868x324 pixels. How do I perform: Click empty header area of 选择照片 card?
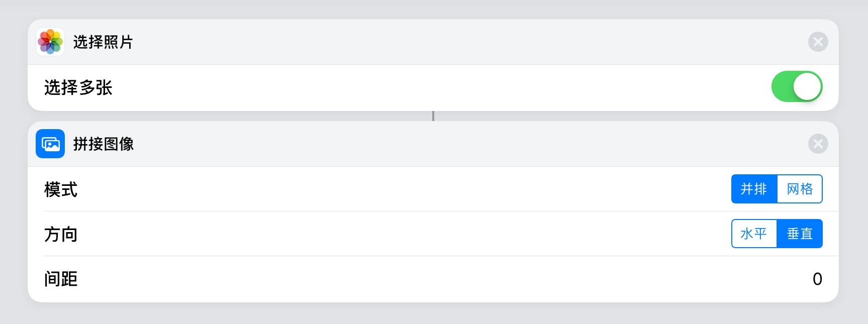point(452,42)
